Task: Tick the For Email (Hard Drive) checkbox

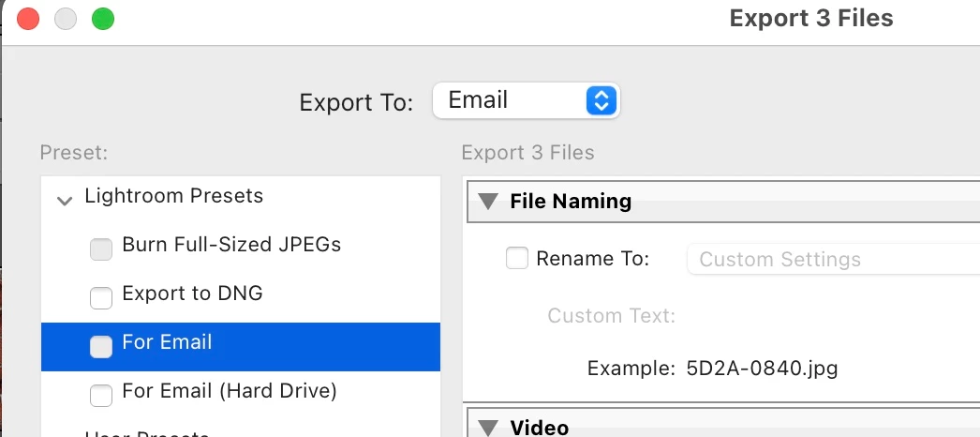Action: tap(100, 395)
